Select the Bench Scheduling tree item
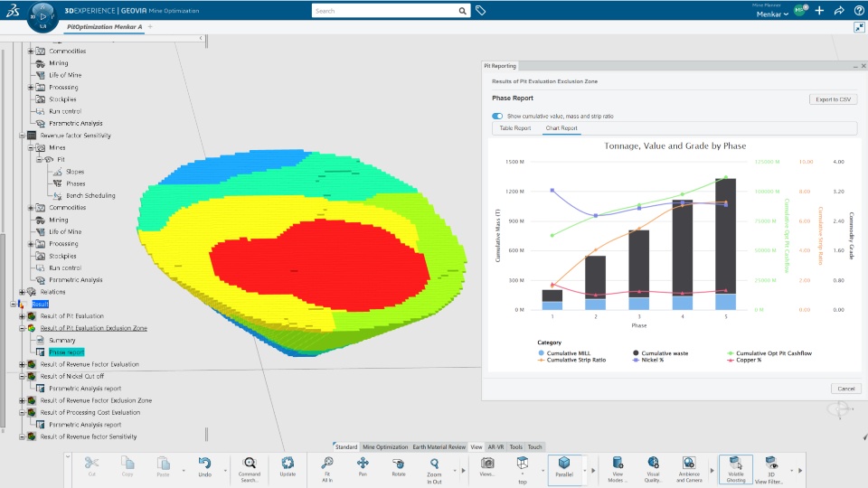The width and height of the screenshot is (868, 488). 90,196
